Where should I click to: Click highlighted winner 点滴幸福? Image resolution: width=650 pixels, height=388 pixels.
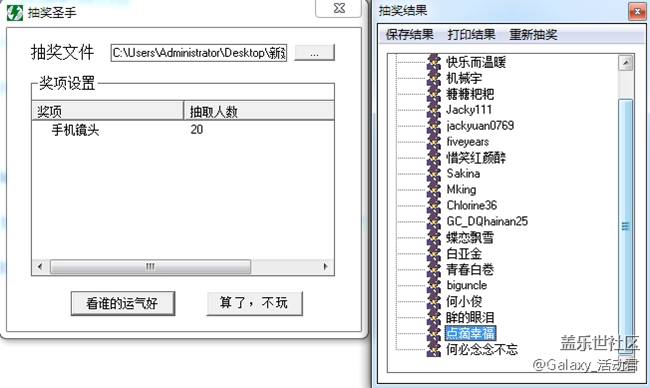coord(470,333)
